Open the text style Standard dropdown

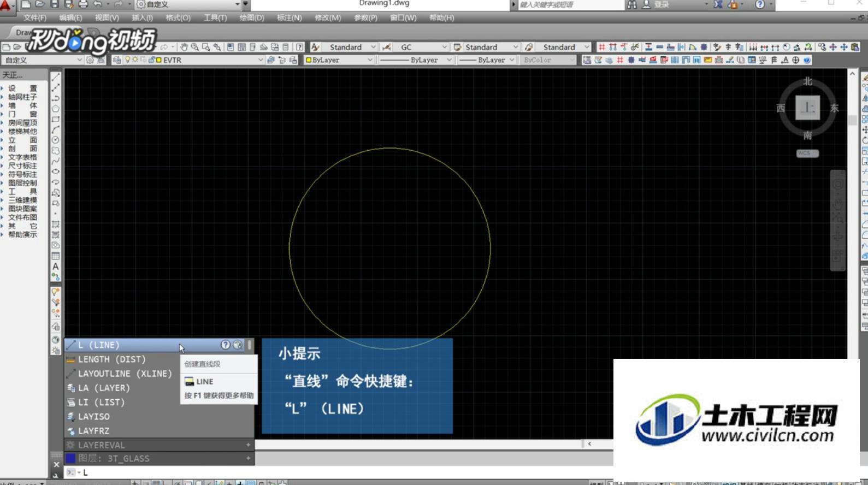(373, 47)
